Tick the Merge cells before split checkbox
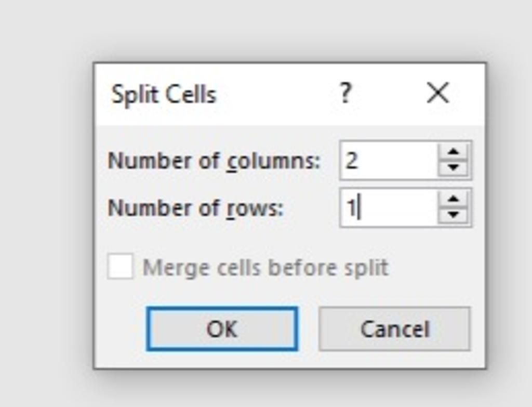532x407 pixels. point(120,267)
